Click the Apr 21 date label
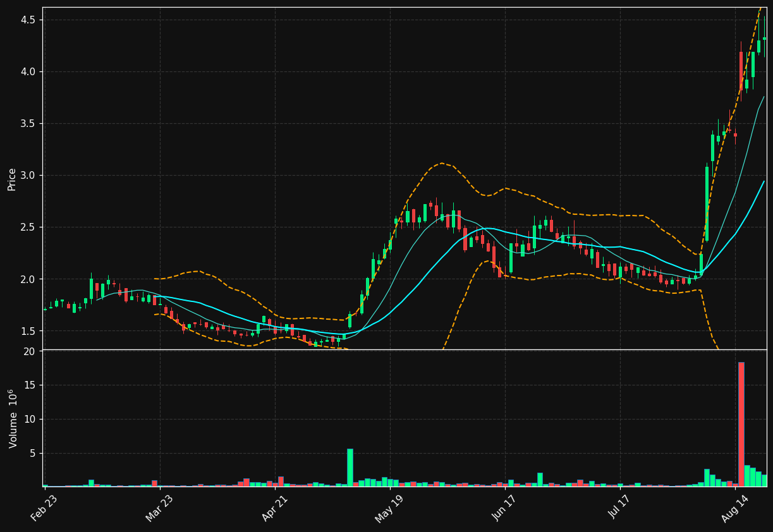773x532 pixels. 274,508
